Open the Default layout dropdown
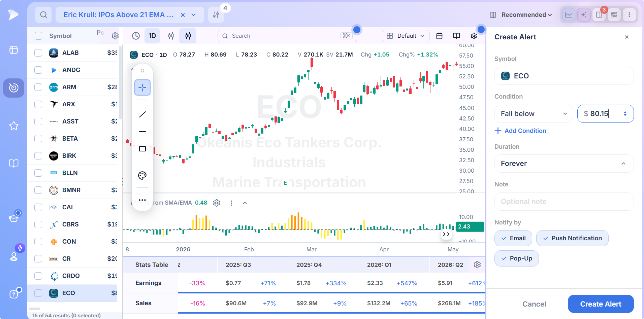 (x=406, y=36)
